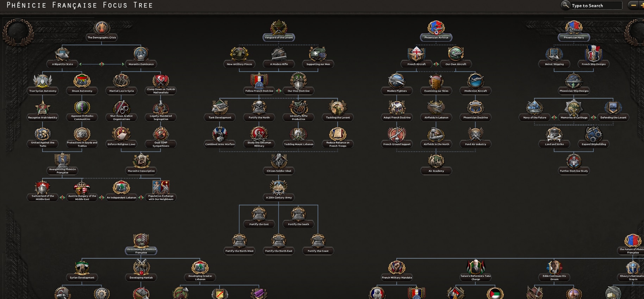
Task: Click the Beirut Shipping focus icon
Action: coord(554,54)
